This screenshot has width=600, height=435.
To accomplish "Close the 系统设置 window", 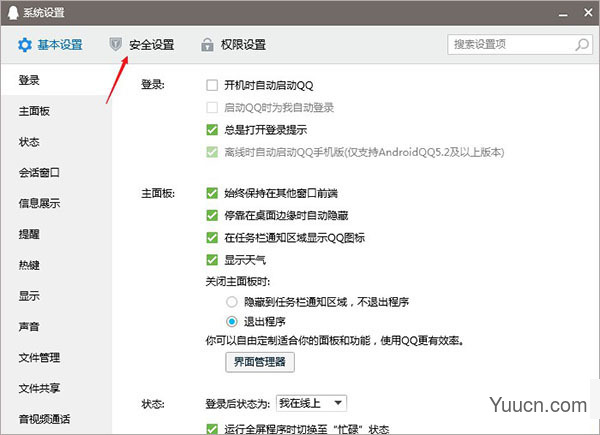I will 589,13.
